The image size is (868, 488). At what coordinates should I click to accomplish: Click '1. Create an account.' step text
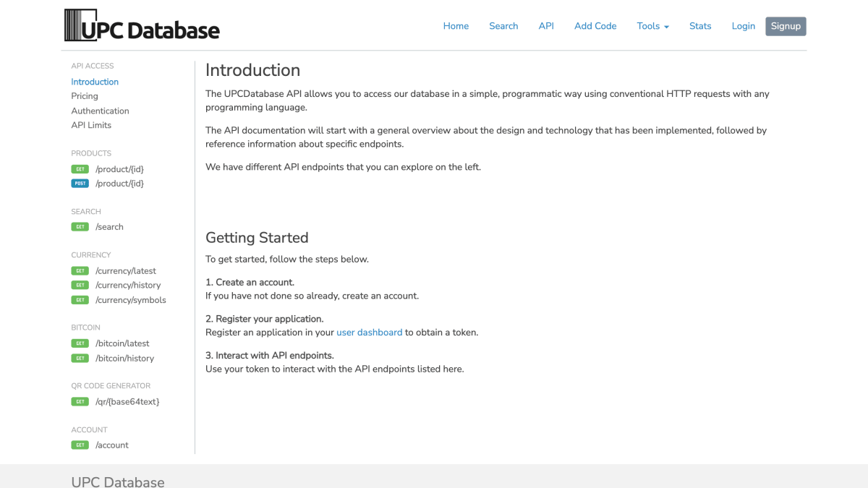tap(250, 282)
